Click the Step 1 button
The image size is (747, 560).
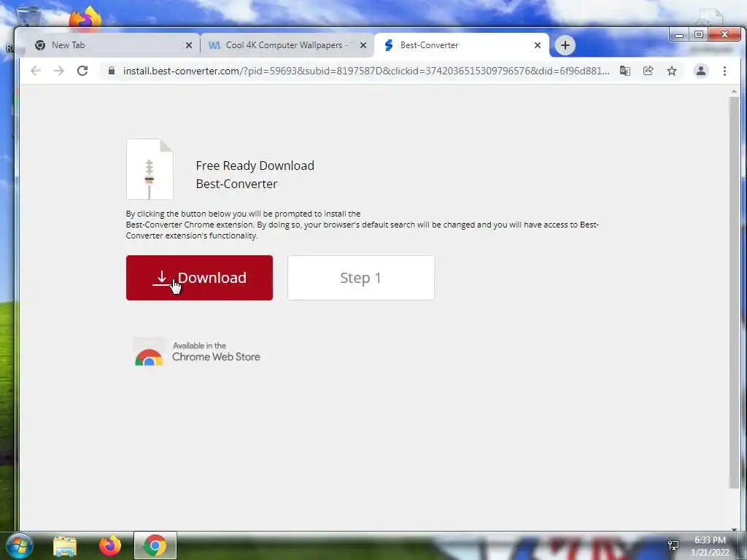(360, 278)
